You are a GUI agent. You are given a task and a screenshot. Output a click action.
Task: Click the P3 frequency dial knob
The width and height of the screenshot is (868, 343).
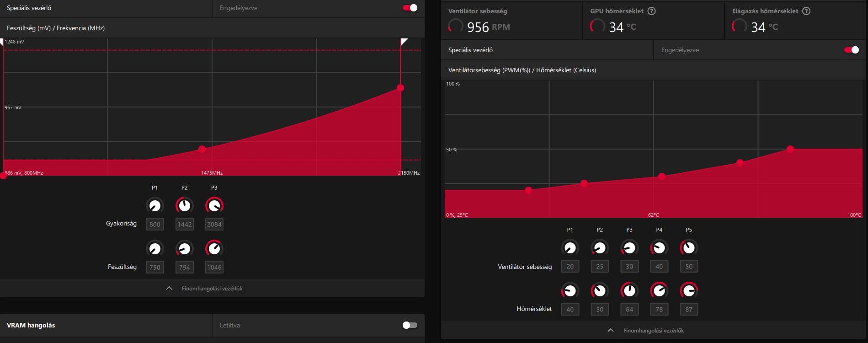tap(214, 206)
